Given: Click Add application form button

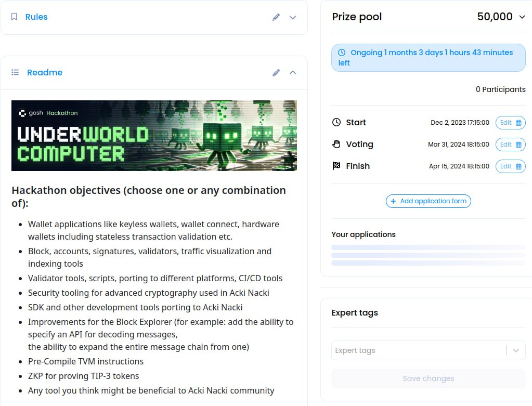Looking at the screenshot, I should tap(428, 201).
